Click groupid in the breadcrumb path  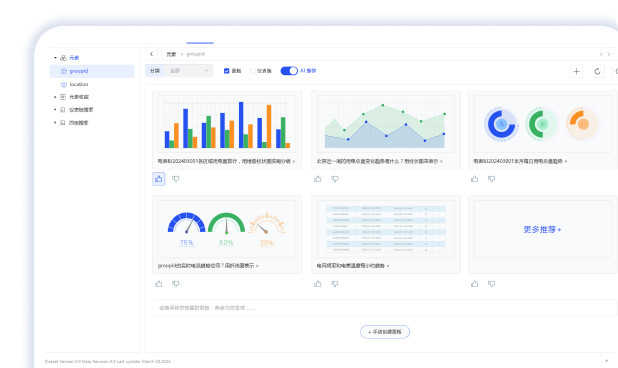tap(195, 54)
